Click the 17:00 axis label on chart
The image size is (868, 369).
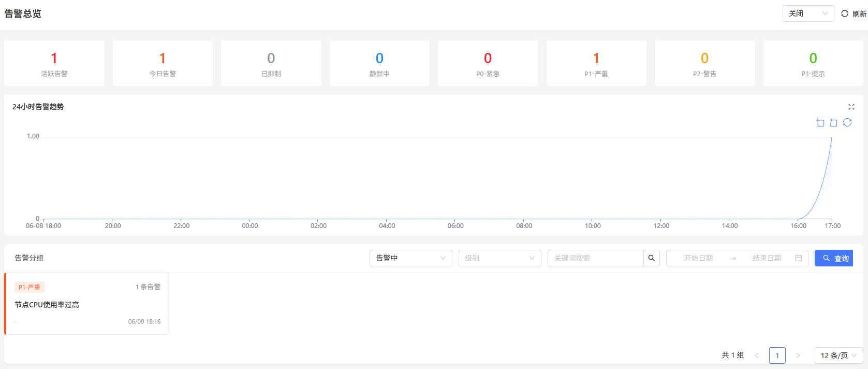(833, 226)
